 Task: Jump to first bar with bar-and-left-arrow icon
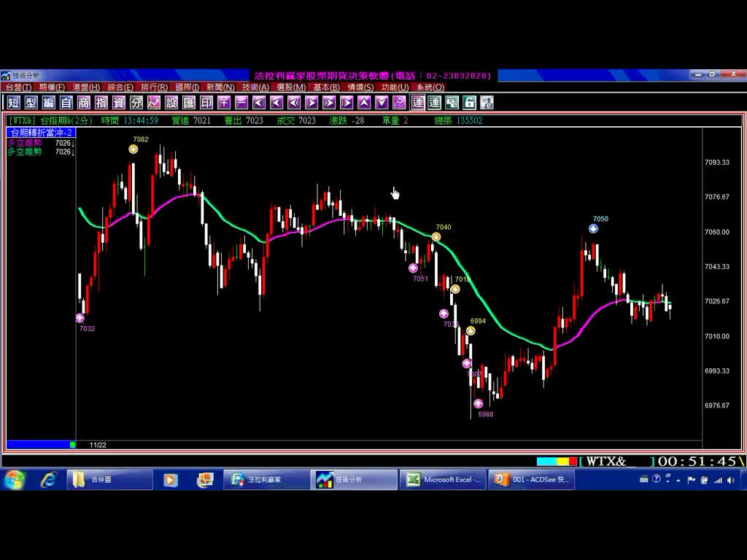coord(259,102)
